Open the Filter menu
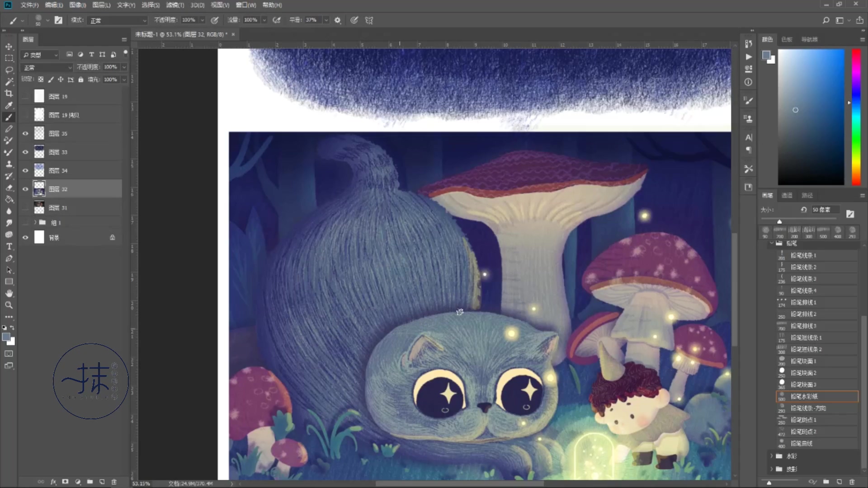This screenshot has width=868, height=488. [175, 5]
